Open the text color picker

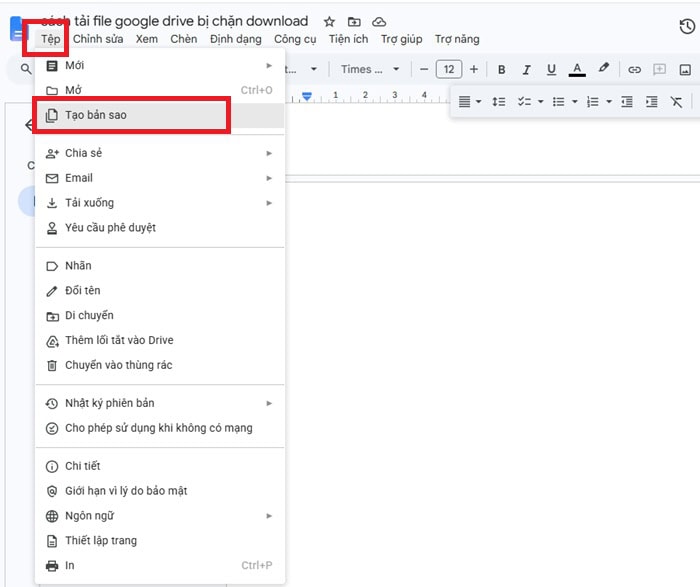click(x=577, y=69)
